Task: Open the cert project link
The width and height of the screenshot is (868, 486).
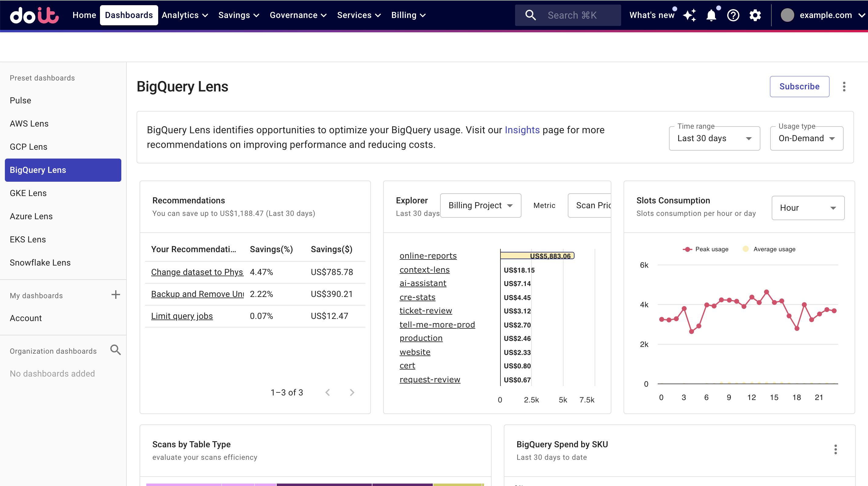Action: point(407,366)
